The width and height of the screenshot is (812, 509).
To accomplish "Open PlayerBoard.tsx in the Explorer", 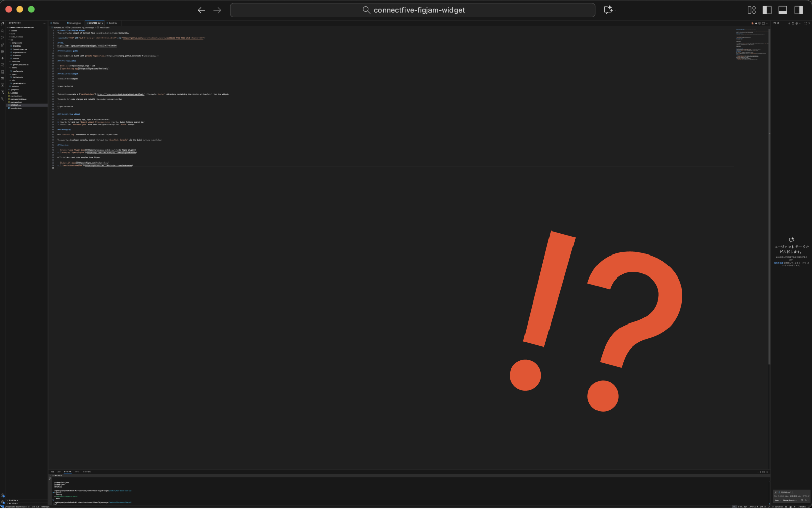I will pyautogui.click(x=18, y=52).
